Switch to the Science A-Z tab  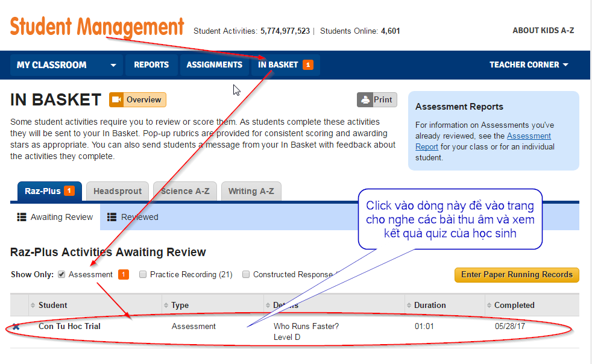(x=185, y=191)
